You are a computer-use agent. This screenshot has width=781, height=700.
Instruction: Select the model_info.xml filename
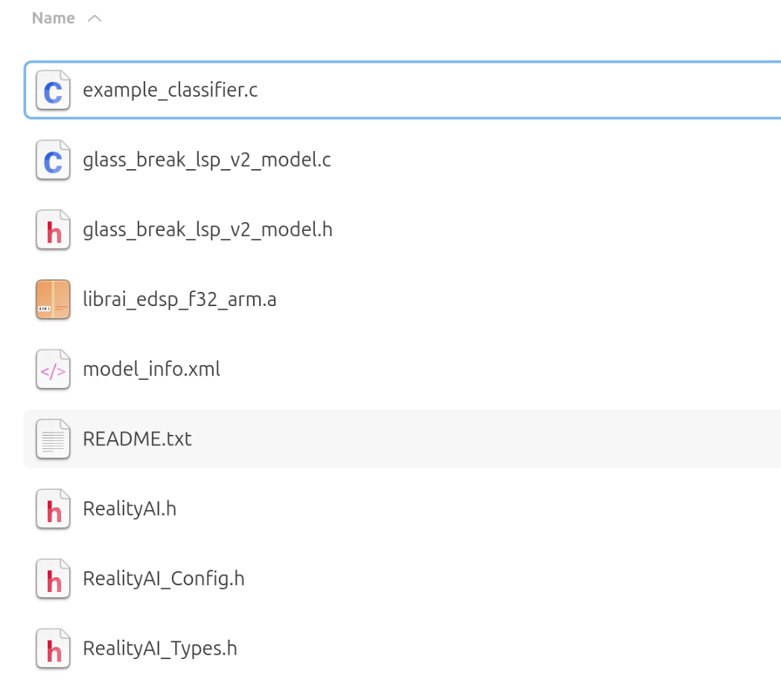(x=151, y=369)
